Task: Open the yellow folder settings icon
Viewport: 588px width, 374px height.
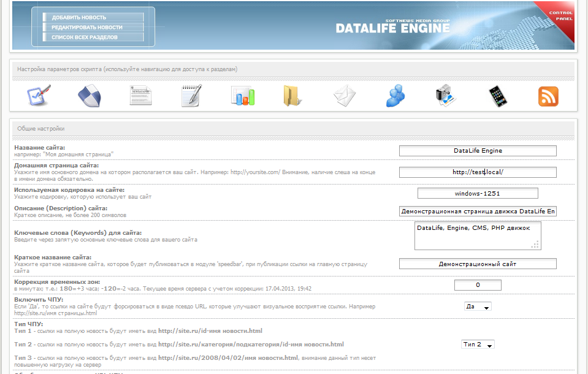Action: pos(292,96)
